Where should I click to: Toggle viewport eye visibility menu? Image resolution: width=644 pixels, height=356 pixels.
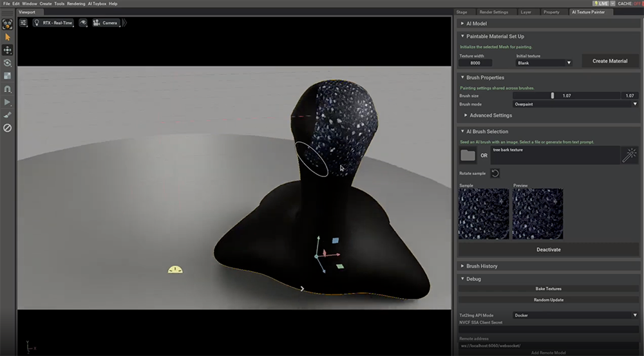[x=83, y=23]
